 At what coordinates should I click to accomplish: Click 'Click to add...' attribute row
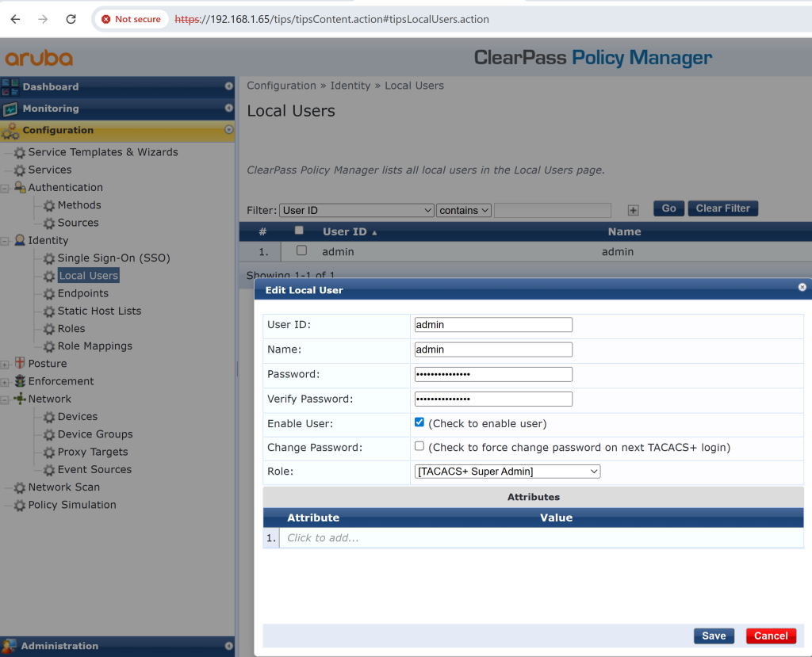(x=323, y=538)
